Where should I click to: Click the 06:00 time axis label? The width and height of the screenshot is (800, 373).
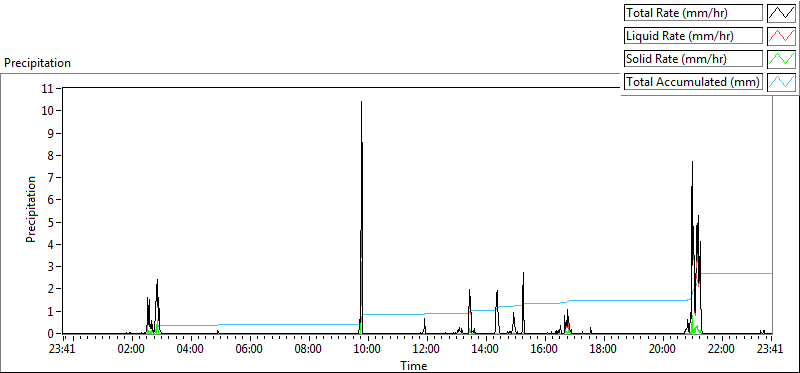[250, 350]
